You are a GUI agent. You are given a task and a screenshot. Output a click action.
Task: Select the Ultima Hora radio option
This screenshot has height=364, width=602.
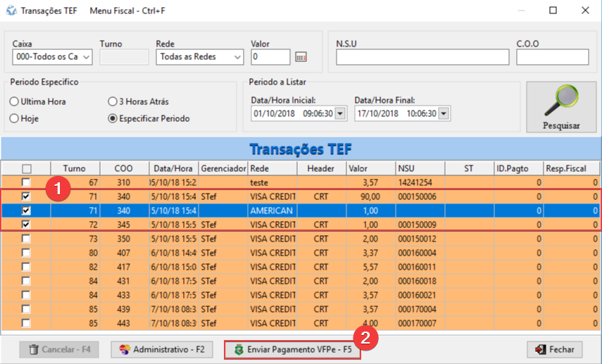(14, 101)
